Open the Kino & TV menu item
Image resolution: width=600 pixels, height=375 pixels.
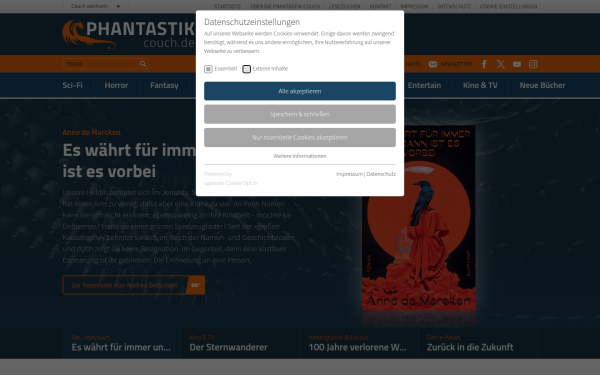pos(480,85)
